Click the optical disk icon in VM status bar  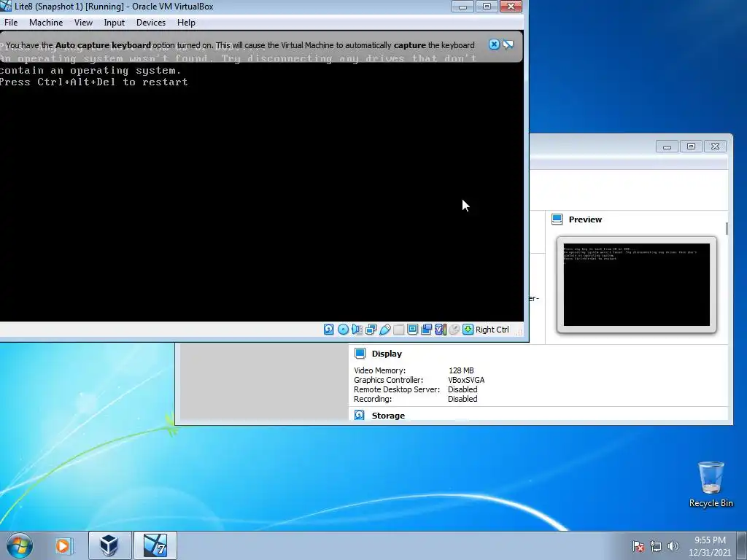click(343, 330)
